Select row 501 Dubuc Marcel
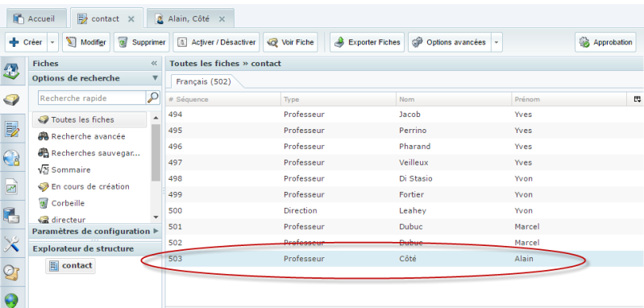 pos(405,227)
